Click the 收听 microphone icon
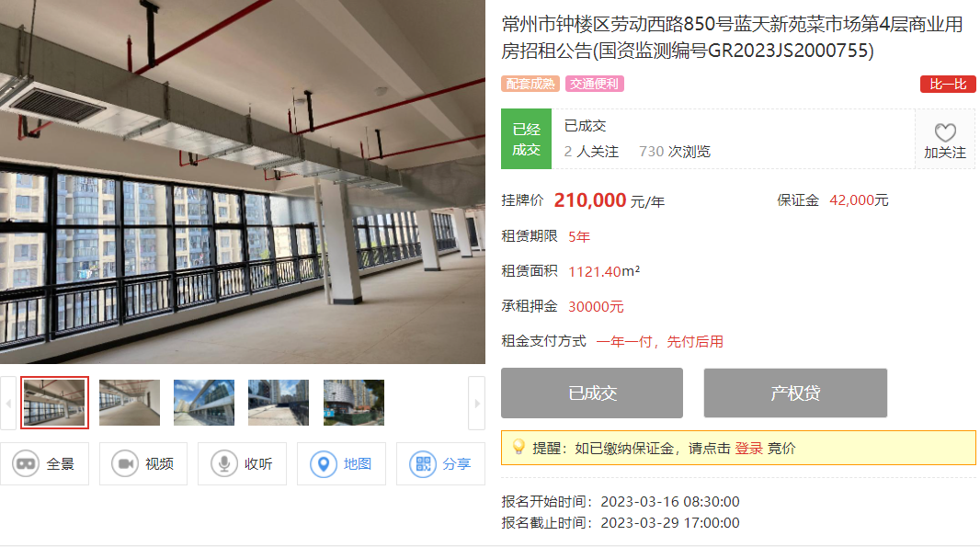Screen dimensions: 980x547 tap(223, 464)
